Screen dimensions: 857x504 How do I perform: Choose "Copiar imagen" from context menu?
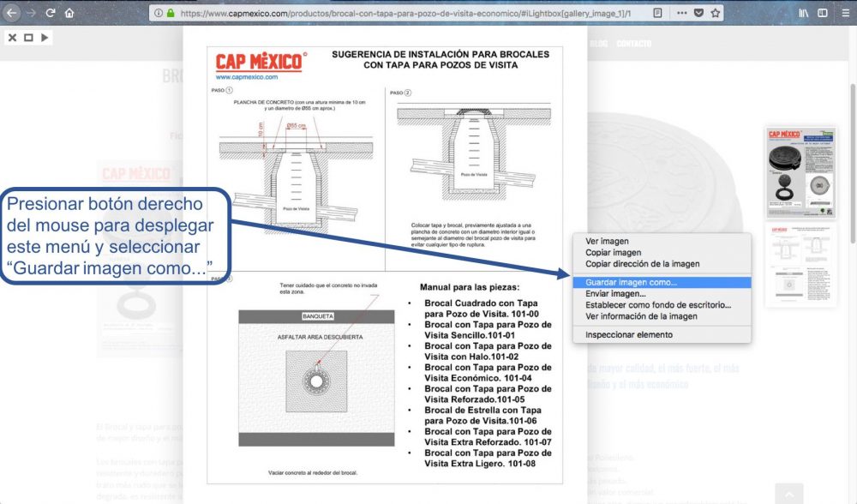click(x=613, y=253)
